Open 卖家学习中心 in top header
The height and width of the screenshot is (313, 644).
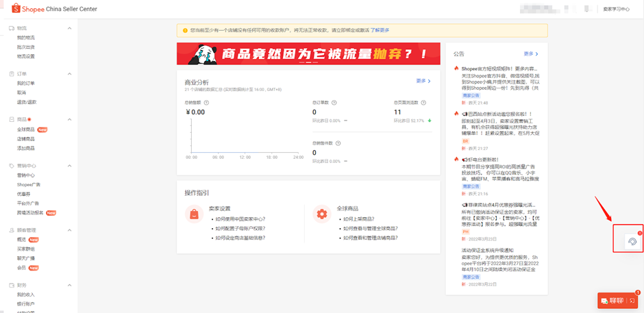[616, 9]
